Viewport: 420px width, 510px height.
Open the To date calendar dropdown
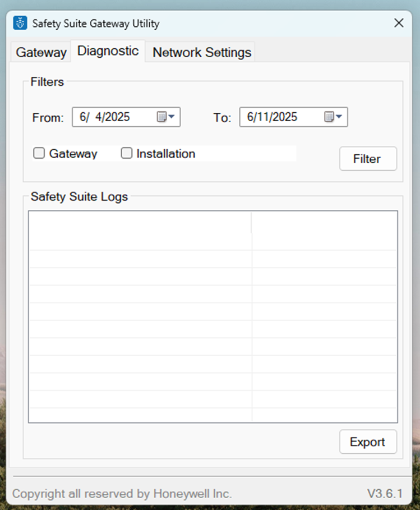tap(334, 117)
